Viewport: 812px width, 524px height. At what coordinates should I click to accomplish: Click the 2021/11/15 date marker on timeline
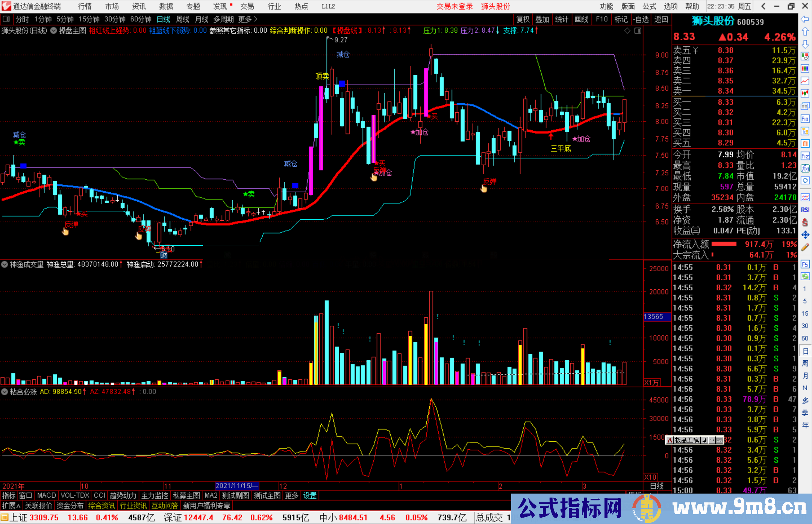[x=237, y=486]
